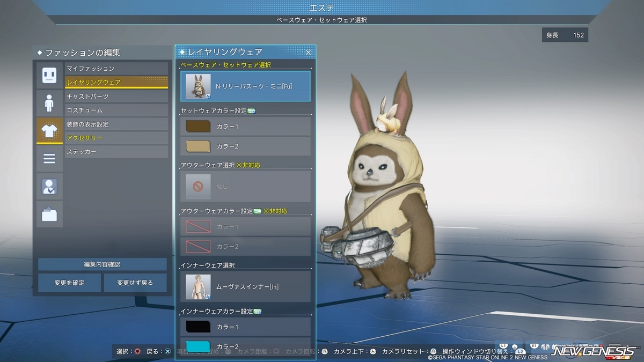Click the ベースウェア・セットウェア選択 section header

[x=225, y=65]
